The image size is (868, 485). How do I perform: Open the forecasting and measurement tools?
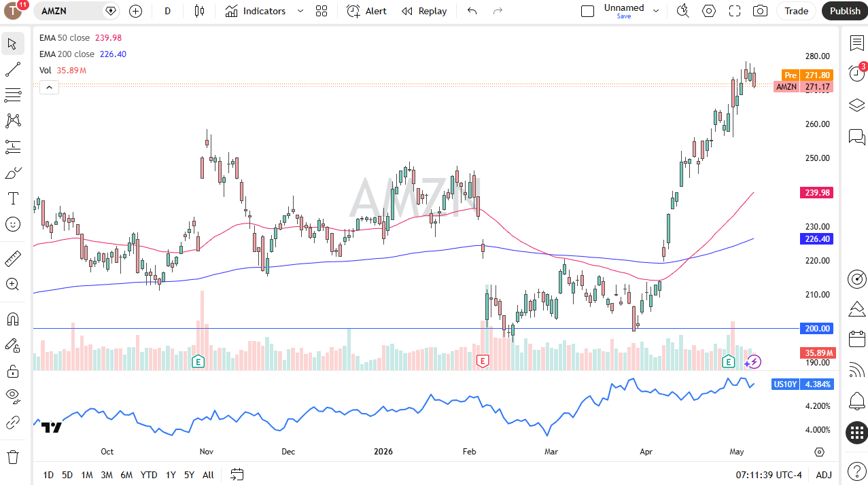tap(12, 146)
